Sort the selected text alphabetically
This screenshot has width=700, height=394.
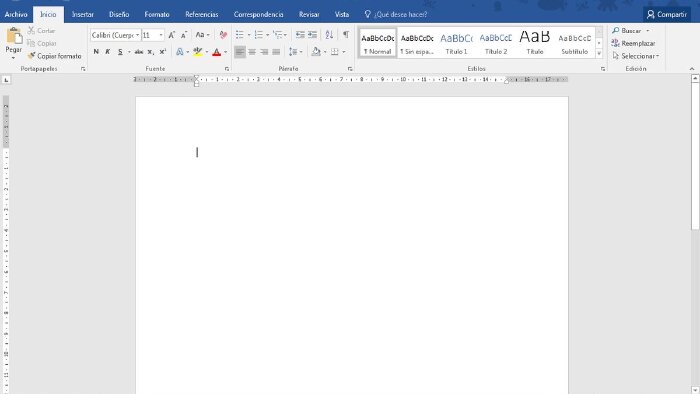tap(329, 35)
